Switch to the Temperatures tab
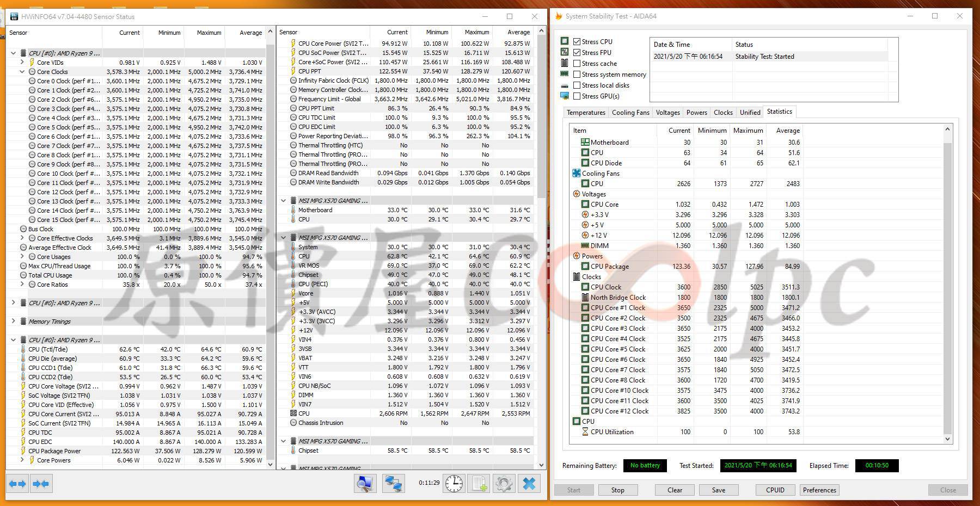The width and height of the screenshot is (980, 506). click(x=586, y=113)
